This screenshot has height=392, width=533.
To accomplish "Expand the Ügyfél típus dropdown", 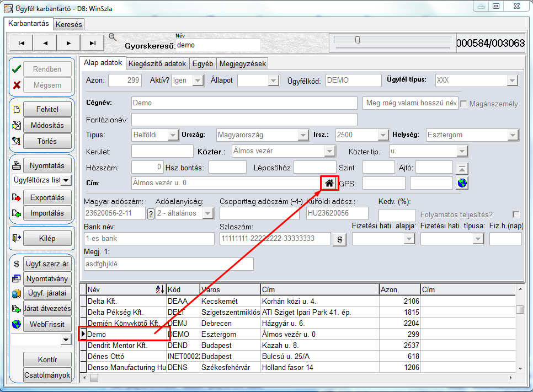I will point(512,81).
